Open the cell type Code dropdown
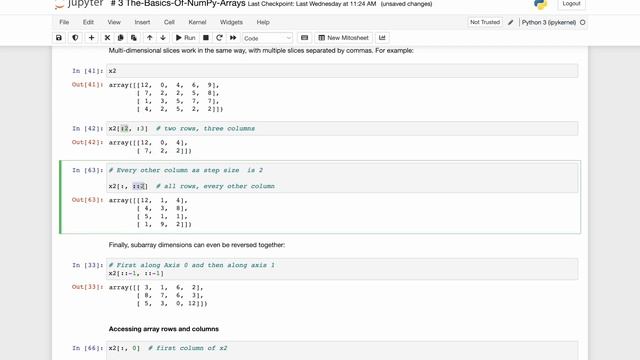The width and height of the screenshot is (640, 360). click(x=267, y=38)
